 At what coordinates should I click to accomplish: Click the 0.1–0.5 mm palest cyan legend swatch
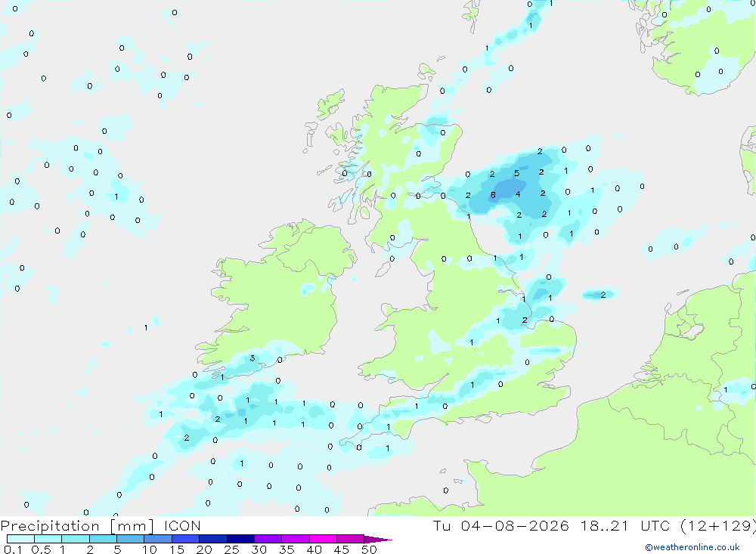[20, 539]
